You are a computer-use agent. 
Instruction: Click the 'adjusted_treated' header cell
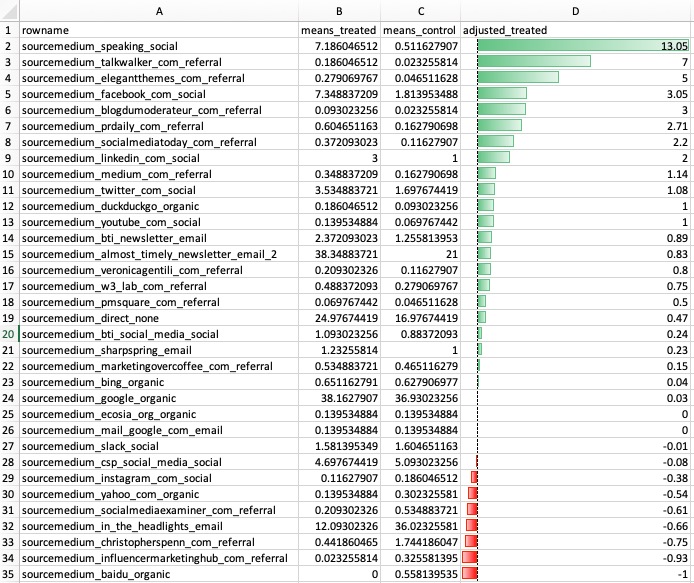pyautogui.click(x=575, y=30)
